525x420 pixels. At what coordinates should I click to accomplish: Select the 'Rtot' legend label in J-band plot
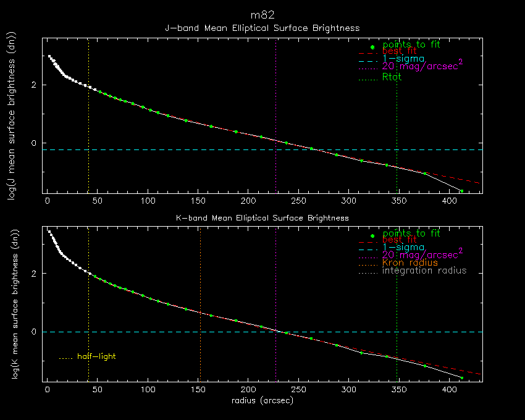click(392, 77)
